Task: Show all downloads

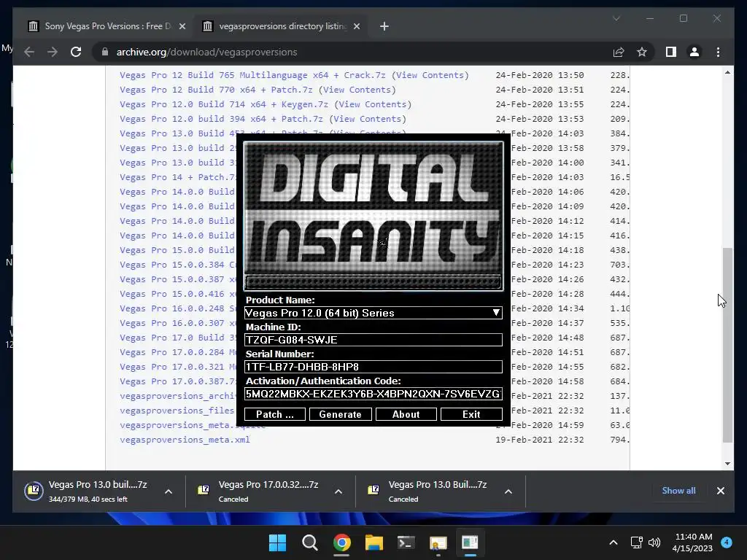Action: coord(678,491)
